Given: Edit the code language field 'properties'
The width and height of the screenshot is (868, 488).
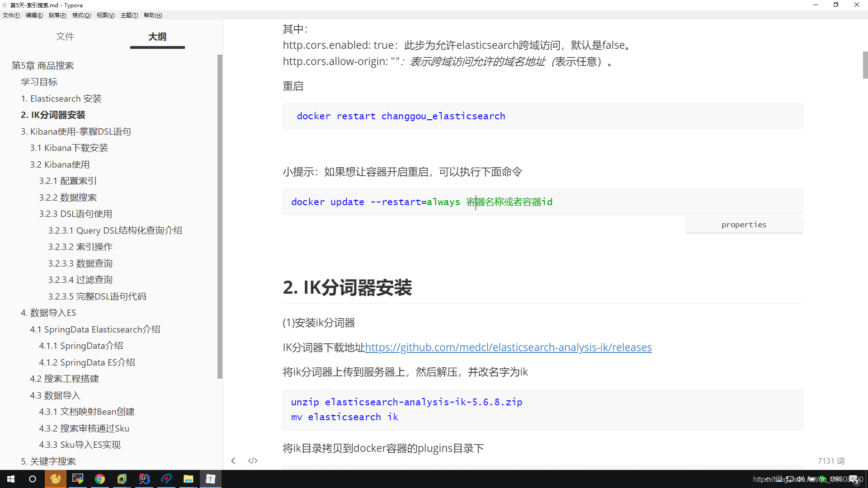Looking at the screenshot, I should (x=744, y=225).
